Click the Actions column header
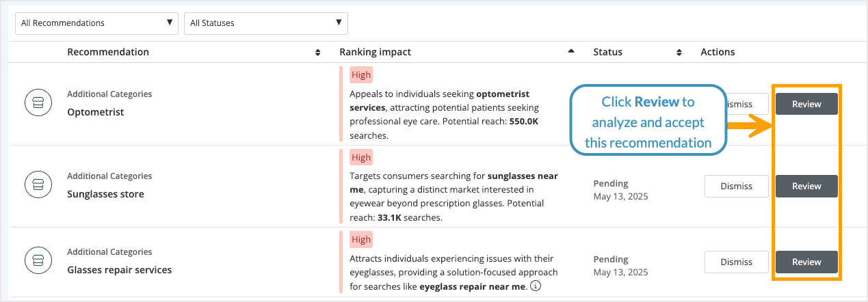 click(718, 52)
